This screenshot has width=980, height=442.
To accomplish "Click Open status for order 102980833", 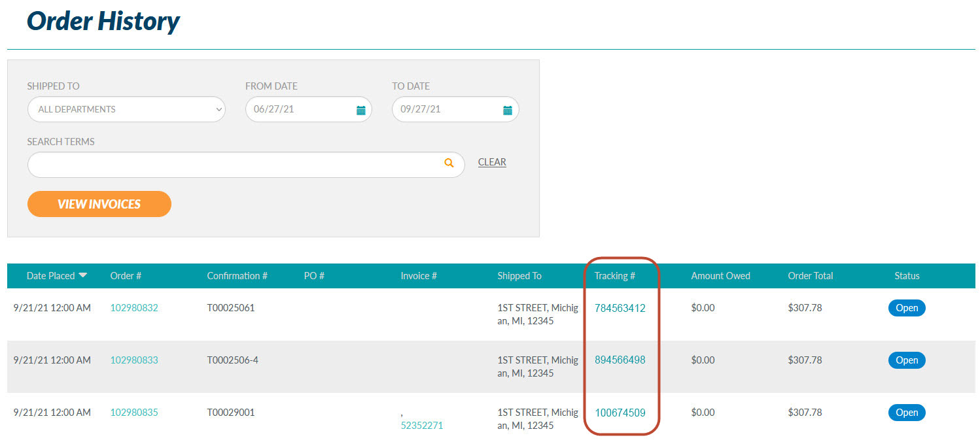I will pos(907,360).
